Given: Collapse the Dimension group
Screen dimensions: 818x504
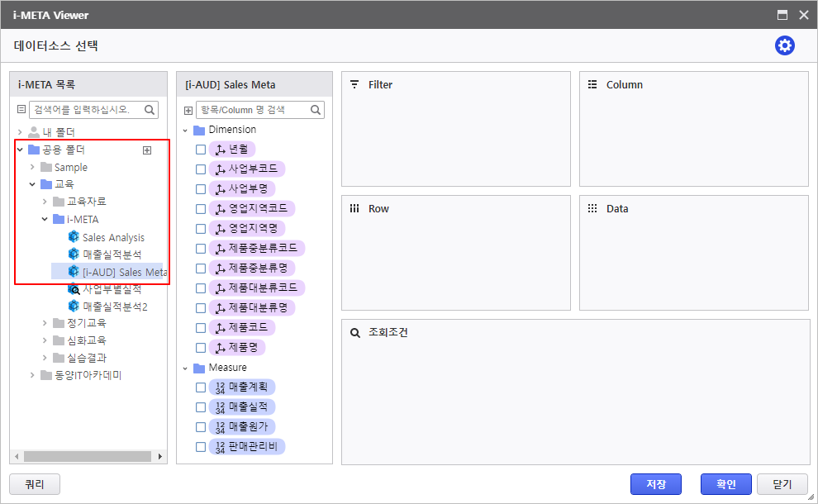Looking at the screenshot, I should tap(186, 130).
